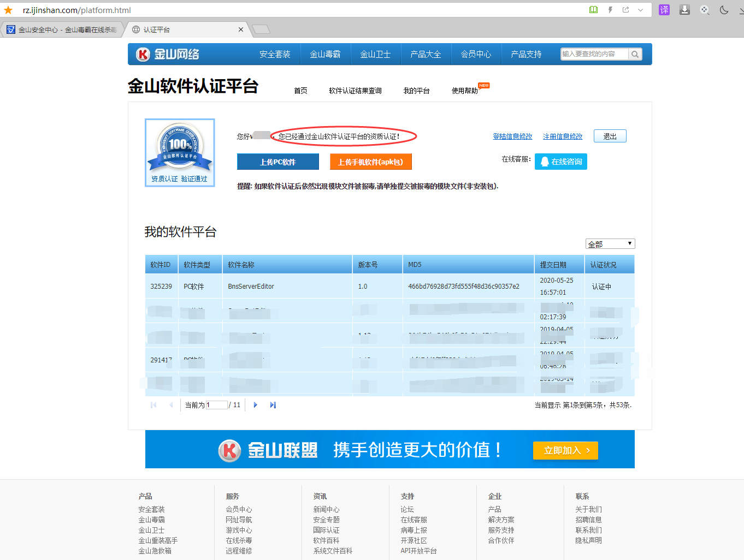Open 产品大全 navigation menu

pos(426,54)
